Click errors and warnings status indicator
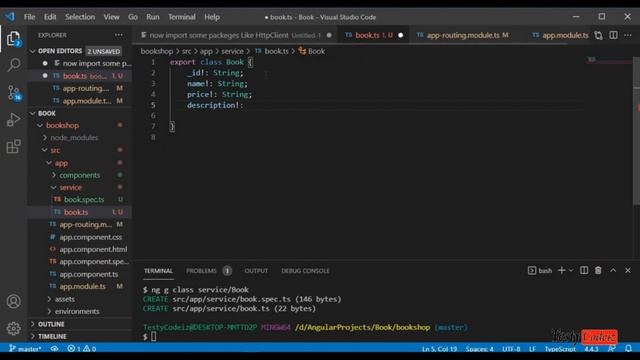This screenshot has width=640, height=360. 82,349
